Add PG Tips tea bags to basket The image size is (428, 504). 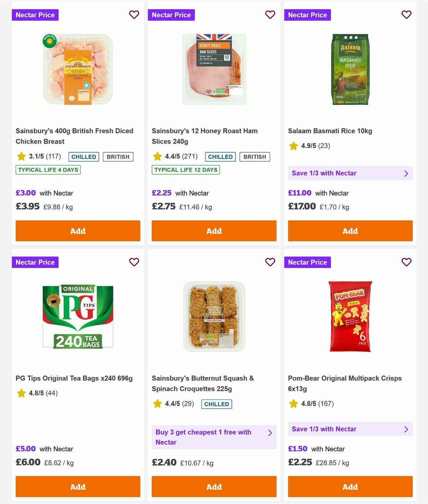(x=78, y=487)
